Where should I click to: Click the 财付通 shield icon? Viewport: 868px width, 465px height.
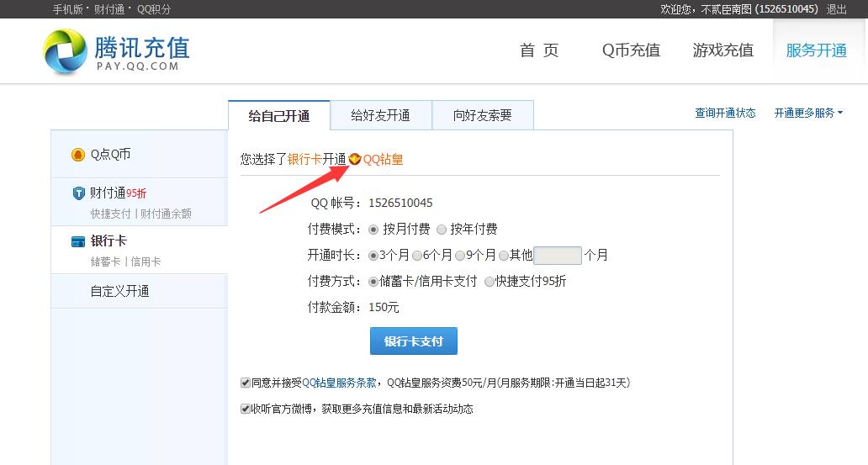78,193
